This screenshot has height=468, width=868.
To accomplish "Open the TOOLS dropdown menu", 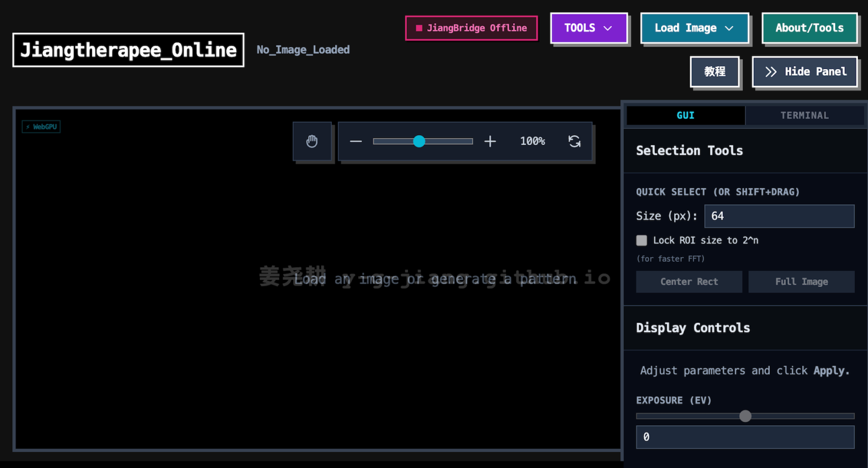I will coord(588,28).
